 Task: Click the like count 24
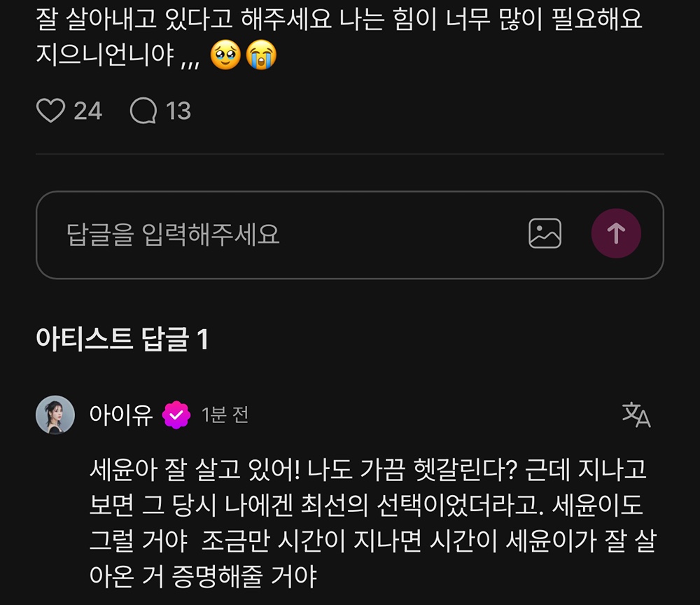pos(88,111)
